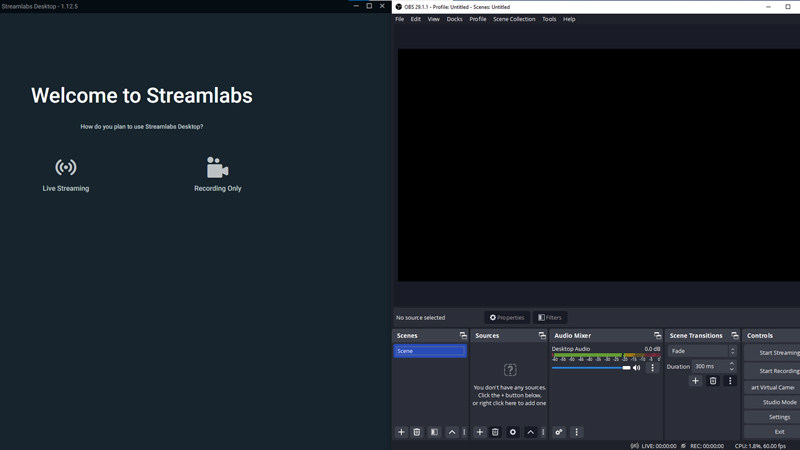
Task: Move source up with the arrow icon
Action: [531, 432]
